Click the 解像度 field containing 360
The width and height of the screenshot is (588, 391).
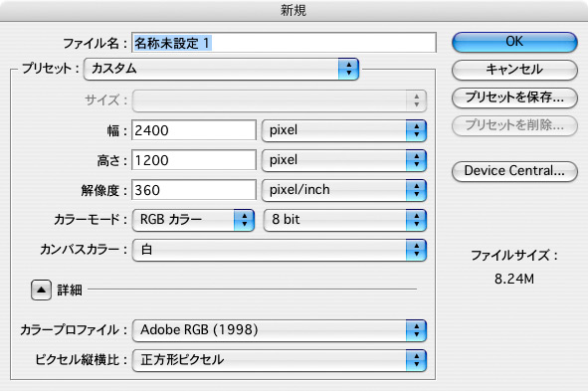(x=194, y=190)
